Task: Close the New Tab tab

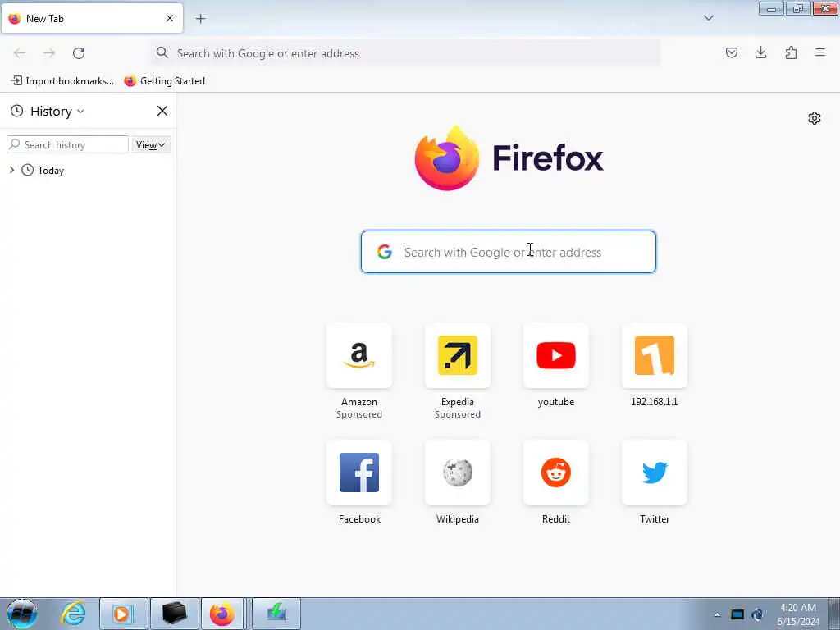Action: click(x=170, y=18)
